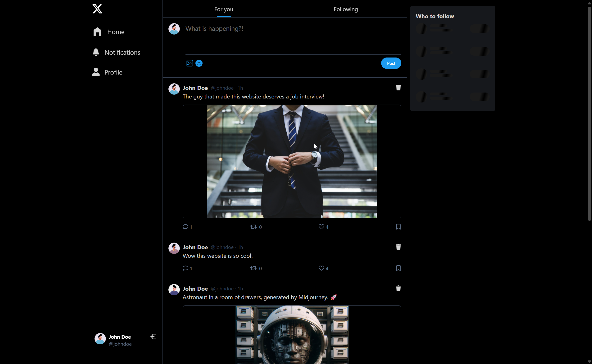Open the emoji picker in composer
The height and width of the screenshot is (364, 592).
click(199, 63)
